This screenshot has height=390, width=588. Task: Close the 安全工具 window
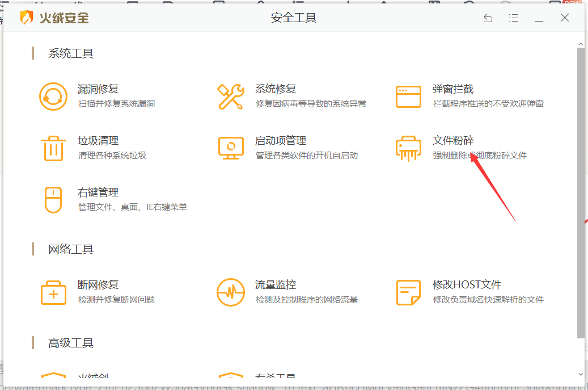pyautogui.click(x=565, y=18)
